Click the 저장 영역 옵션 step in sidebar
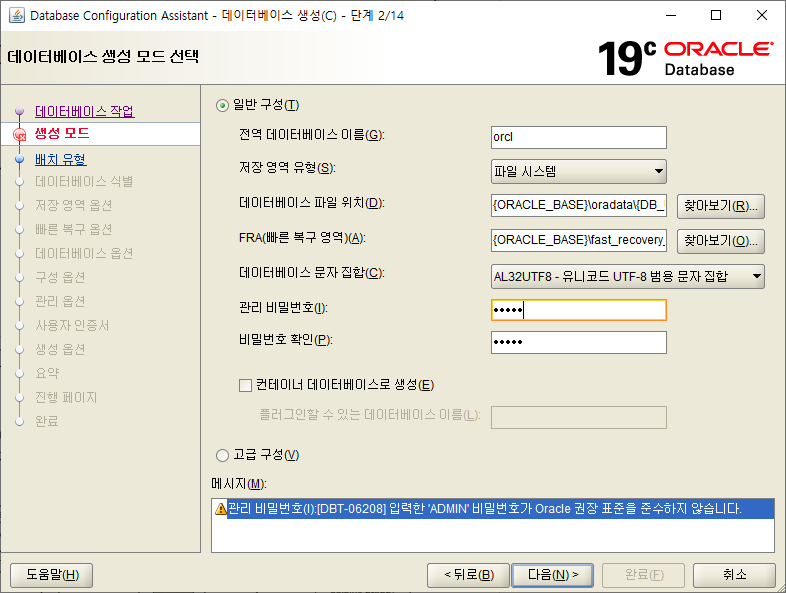Screen dimensions: 786x593 [73, 206]
